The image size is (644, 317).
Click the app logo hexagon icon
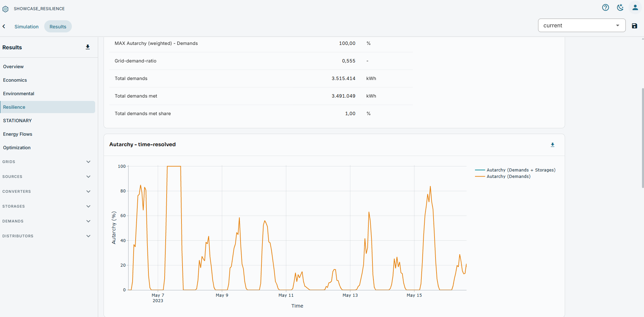tap(5, 9)
